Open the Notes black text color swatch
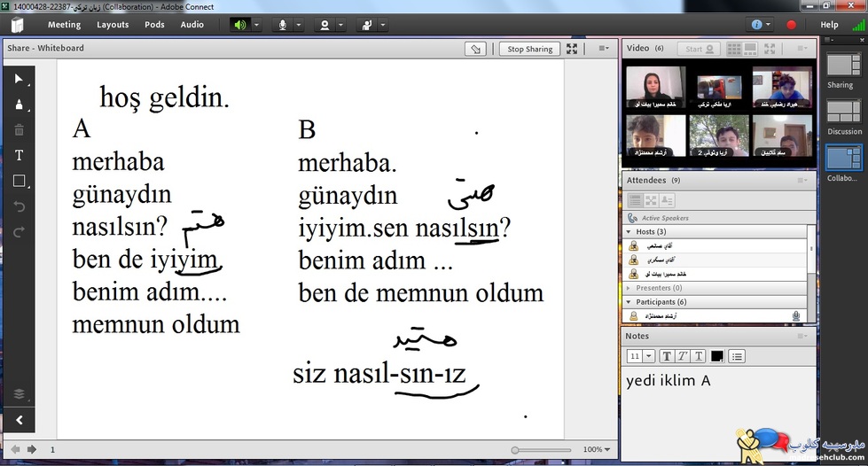868x466 pixels. coord(717,356)
